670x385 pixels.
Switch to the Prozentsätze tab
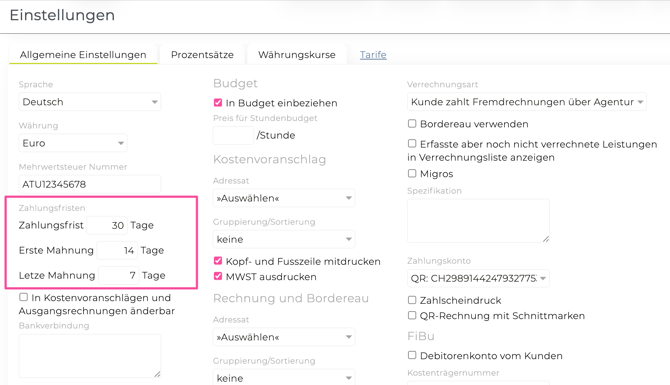coord(202,55)
